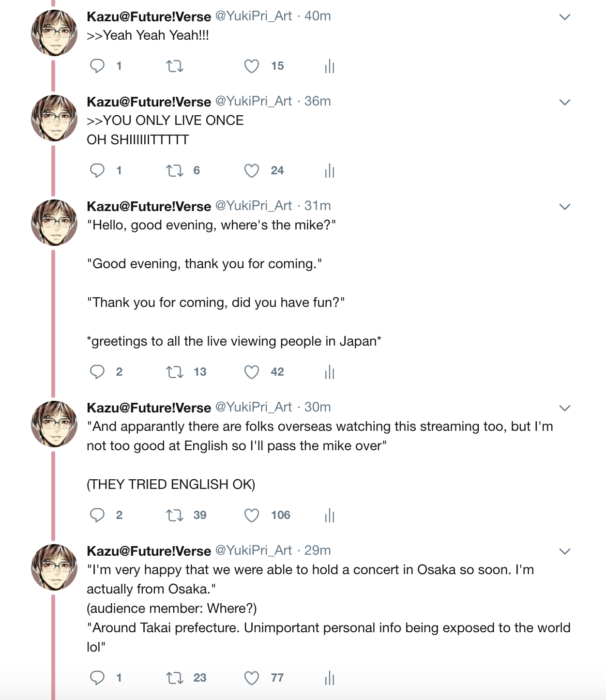Retweet the Osaka concert tweet
Image resolution: width=606 pixels, height=700 pixels.
click(175, 678)
